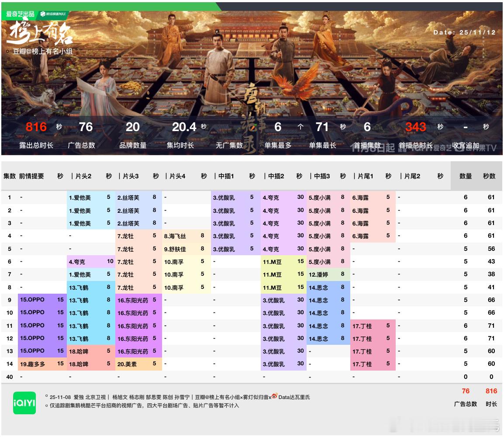Select the 12.潘婷 cell in episode 7
Image resolution: width=504 pixels, height=437 pixels.
tap(328, 274)
